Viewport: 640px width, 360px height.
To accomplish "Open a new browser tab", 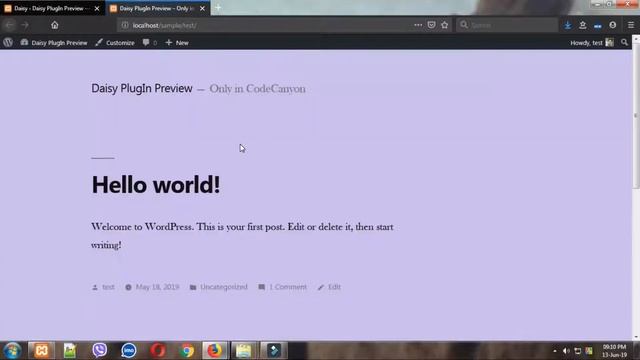I will [x=218, y=7].
